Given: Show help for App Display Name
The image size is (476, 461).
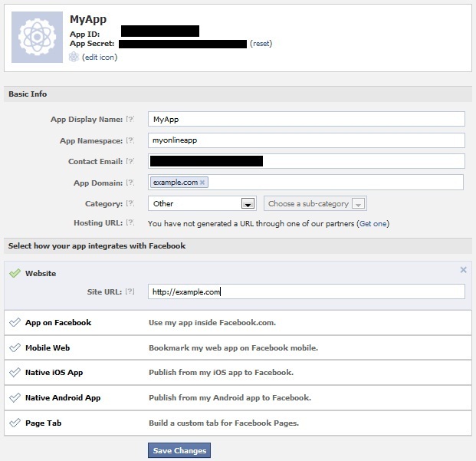Looking at the screenshot, I should (x=130, y=119).
